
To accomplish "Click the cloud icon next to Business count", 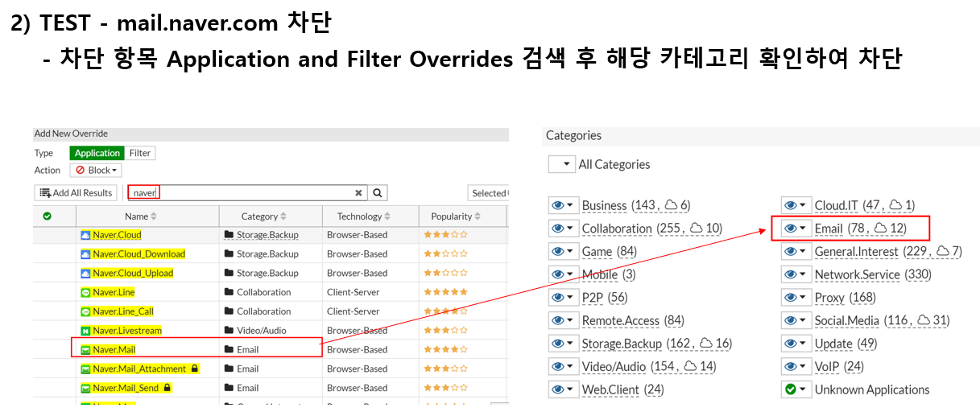I will click(x=671, y=205).
